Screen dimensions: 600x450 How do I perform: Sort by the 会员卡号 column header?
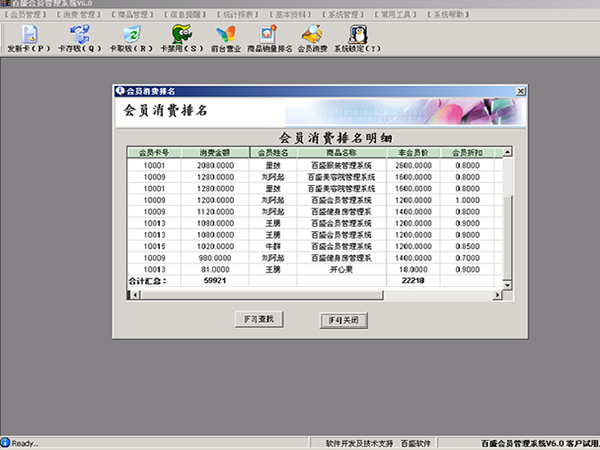click(x=154, y=153)
